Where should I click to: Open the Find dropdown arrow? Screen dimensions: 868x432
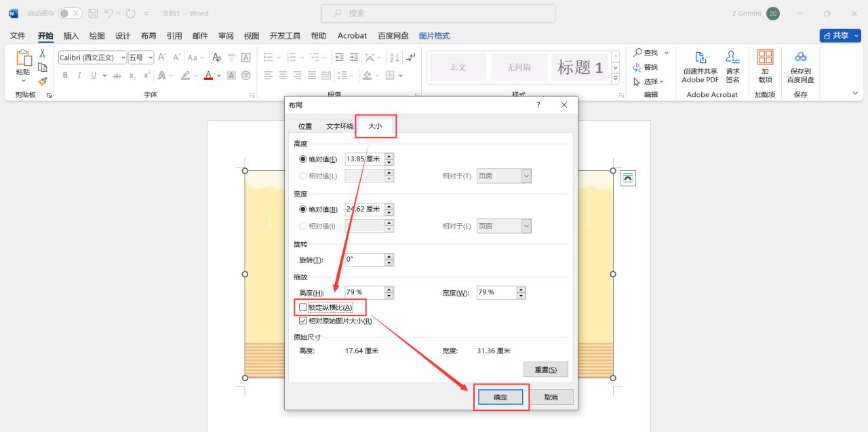coord(667,53)
